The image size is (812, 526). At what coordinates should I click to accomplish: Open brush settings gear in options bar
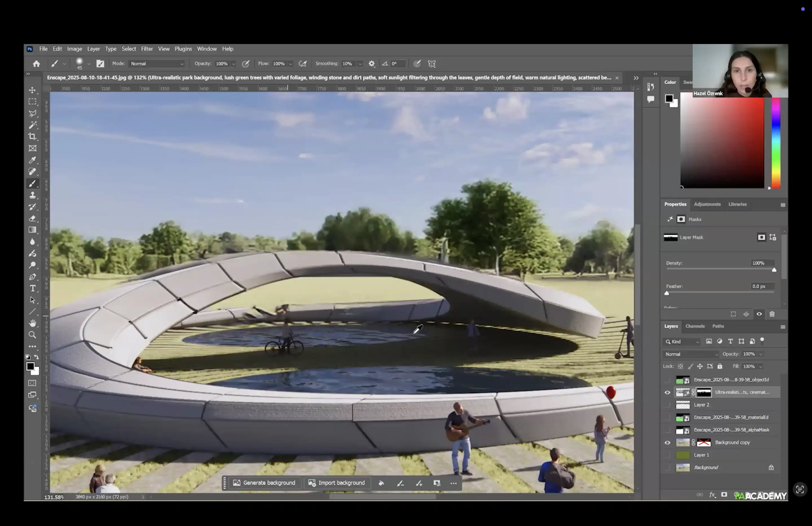[x=372, y=63]
